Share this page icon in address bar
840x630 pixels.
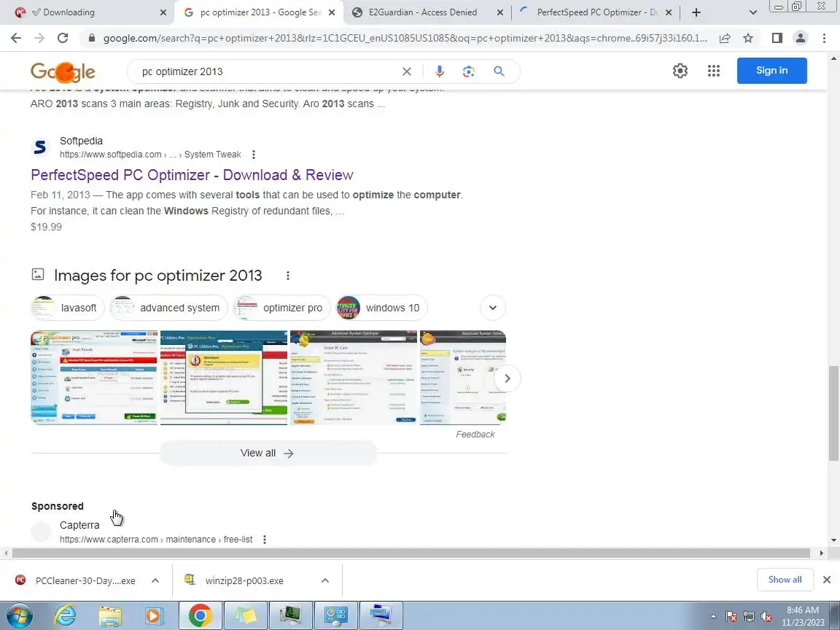pyautogui.click(x=725, y=38)
